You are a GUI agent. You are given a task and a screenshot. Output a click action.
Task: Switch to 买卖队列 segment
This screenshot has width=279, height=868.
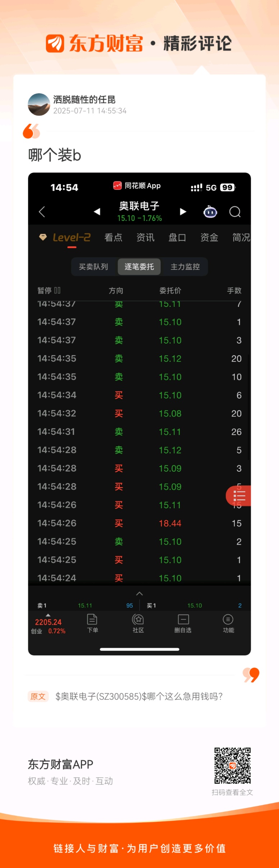93,267
